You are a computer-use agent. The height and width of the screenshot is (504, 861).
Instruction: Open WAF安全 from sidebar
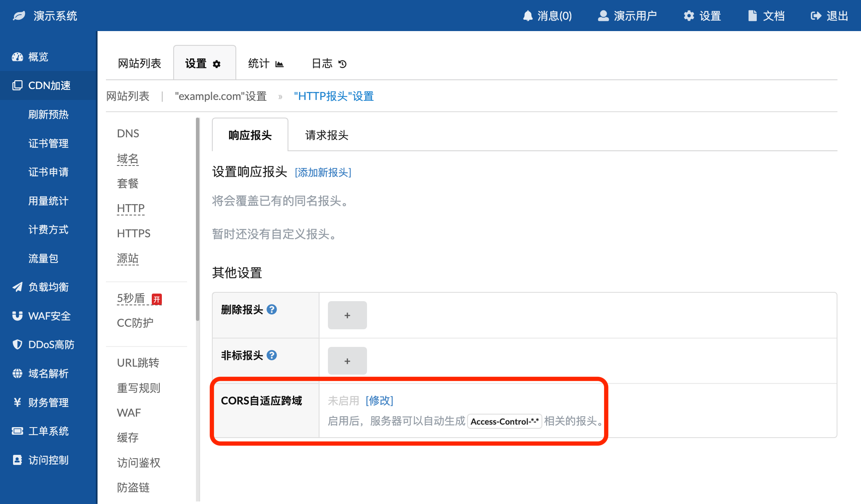pyautogui.click(x=49, y=316)
